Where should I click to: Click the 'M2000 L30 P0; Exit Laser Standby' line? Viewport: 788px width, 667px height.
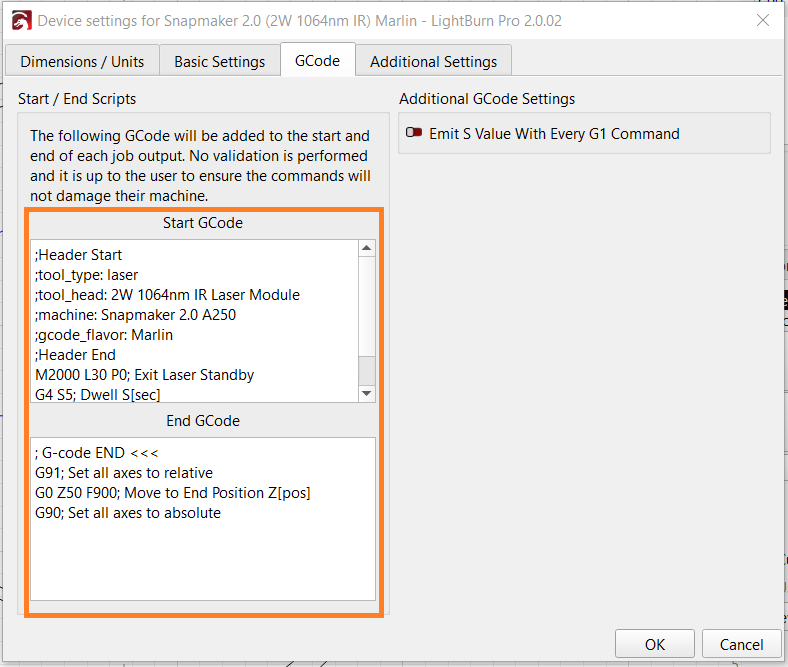[x=145, y=375]
